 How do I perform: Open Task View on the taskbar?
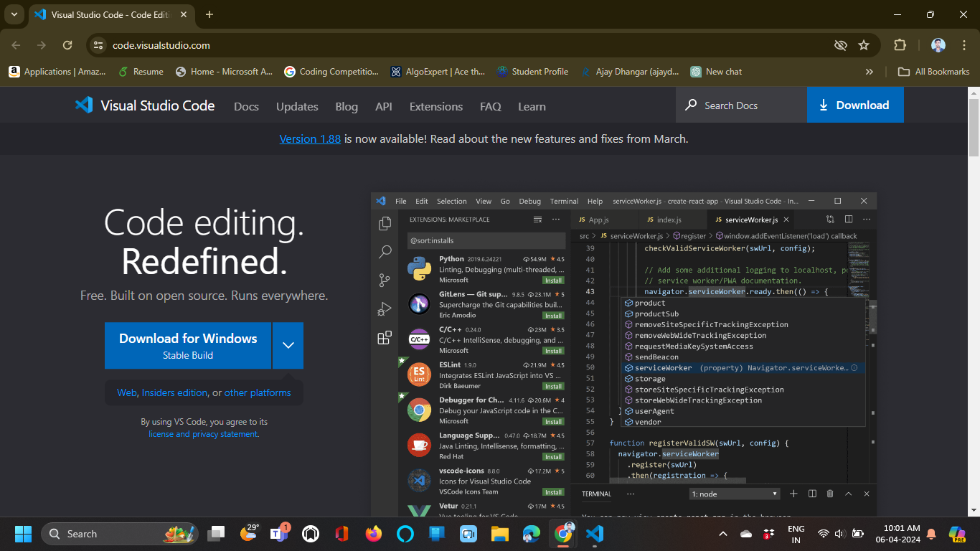(216, 534)
